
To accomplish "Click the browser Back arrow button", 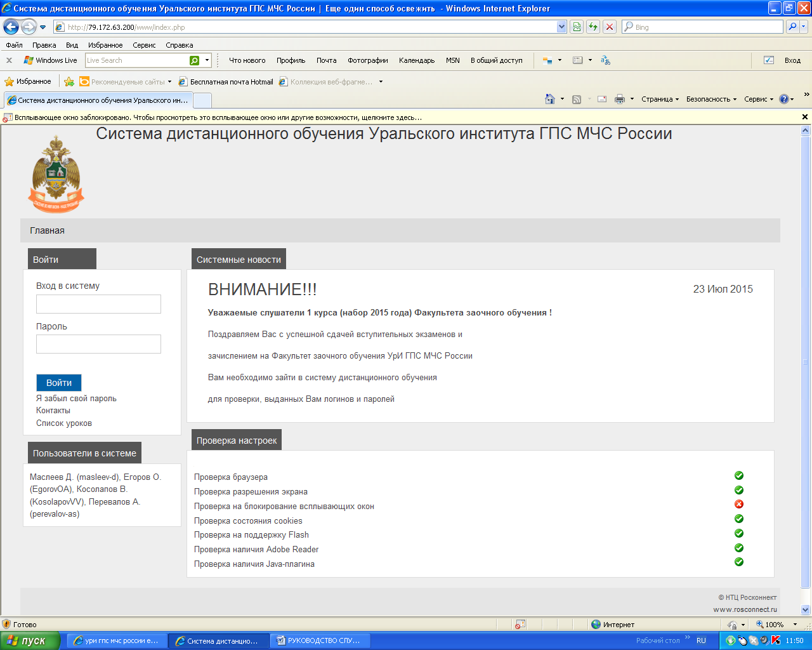I will pyautogui.click(x=11, y=27).
